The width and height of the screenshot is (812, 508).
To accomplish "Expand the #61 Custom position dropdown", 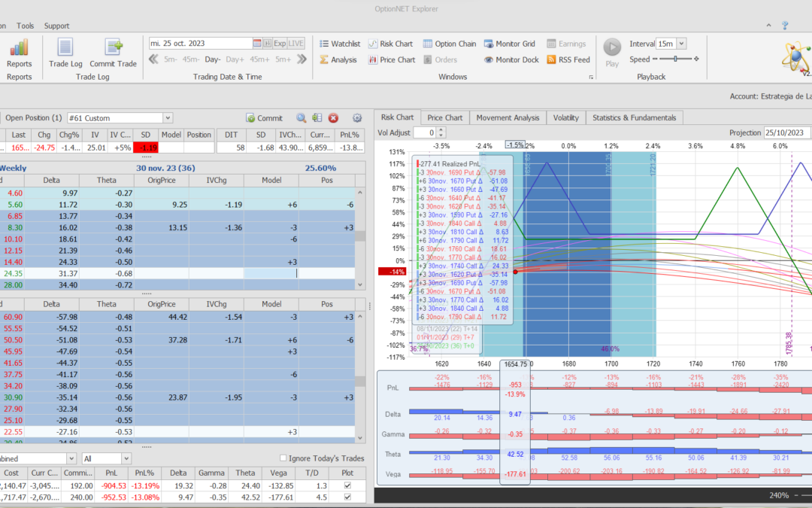I will [167, 118].
